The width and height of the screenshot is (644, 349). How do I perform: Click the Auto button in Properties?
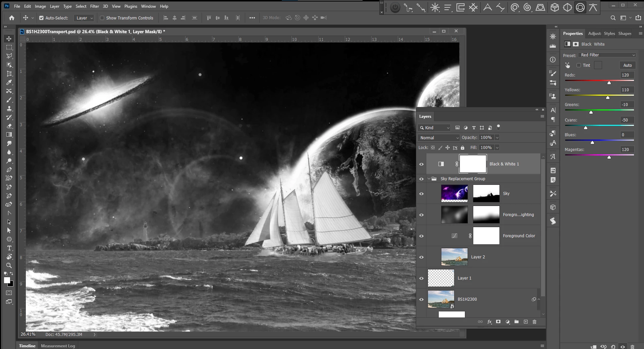[x=627, y=65]
